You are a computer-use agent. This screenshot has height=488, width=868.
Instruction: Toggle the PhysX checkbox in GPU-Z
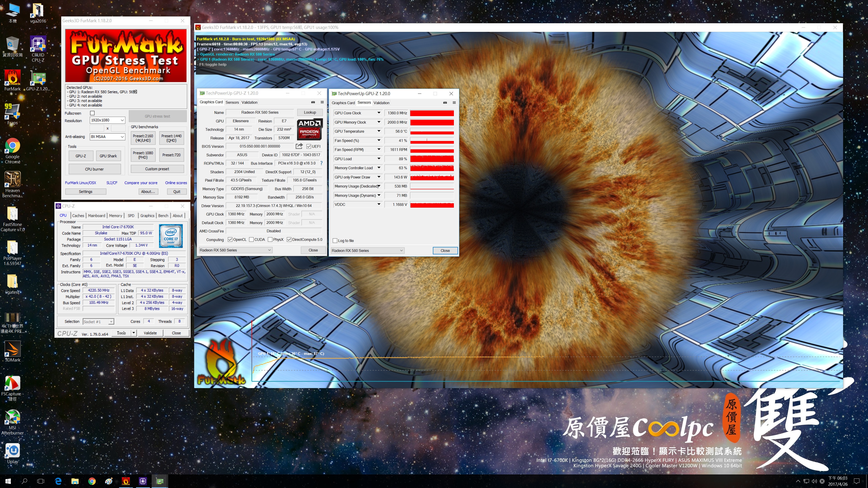[x=270, y=239]
